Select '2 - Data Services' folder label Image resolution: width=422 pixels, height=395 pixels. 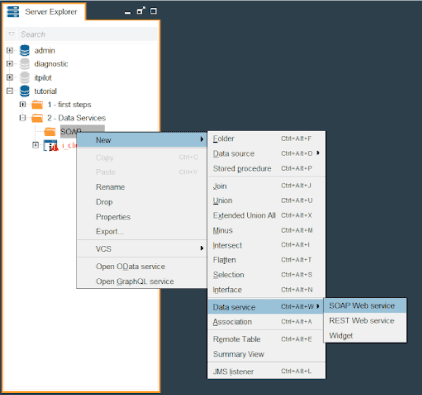76,118
